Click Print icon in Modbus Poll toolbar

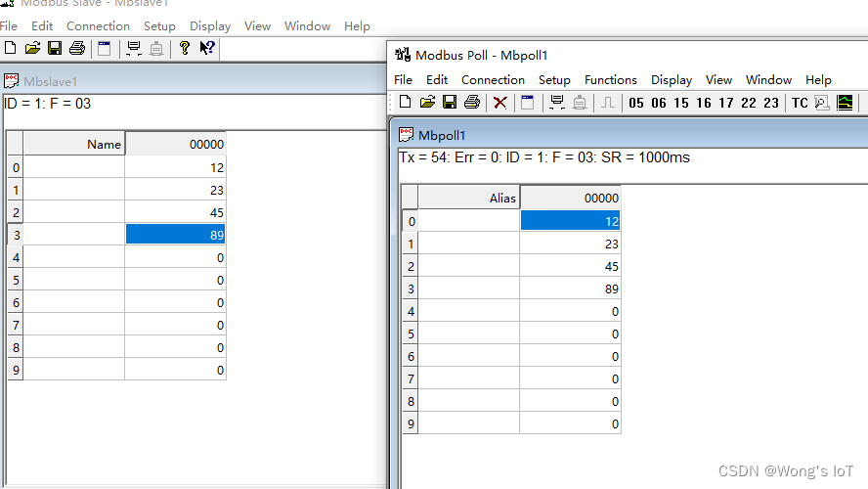472,102
